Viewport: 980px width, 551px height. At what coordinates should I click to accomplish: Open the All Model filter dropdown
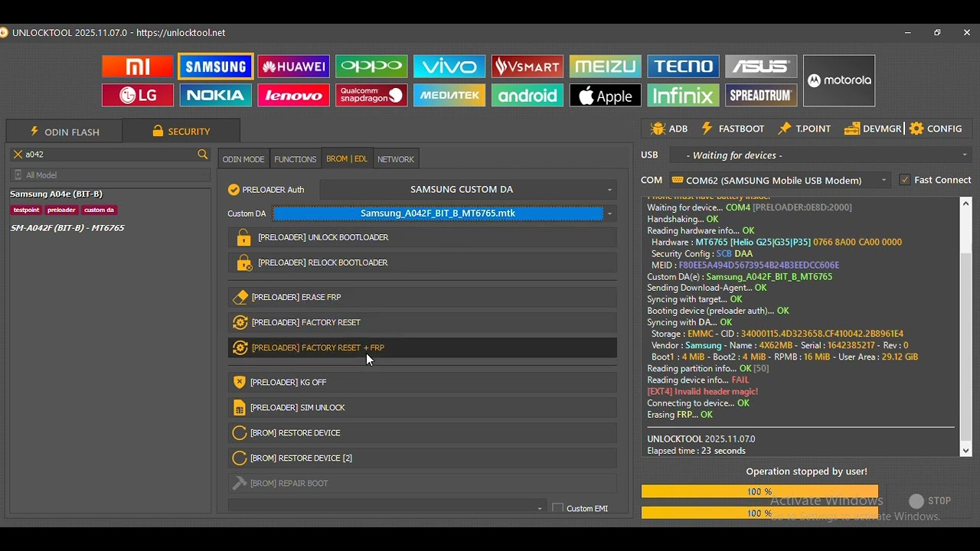coord(110,175)
